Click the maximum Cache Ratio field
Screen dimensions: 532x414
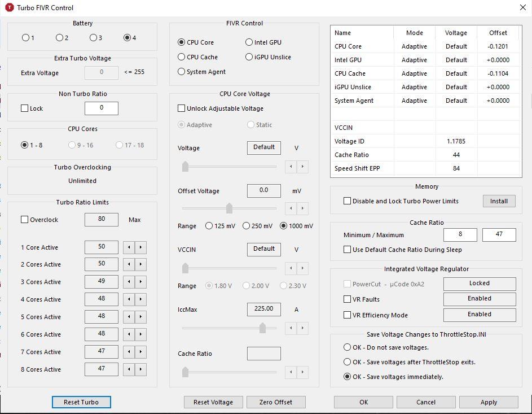click(x=499, y=234)
